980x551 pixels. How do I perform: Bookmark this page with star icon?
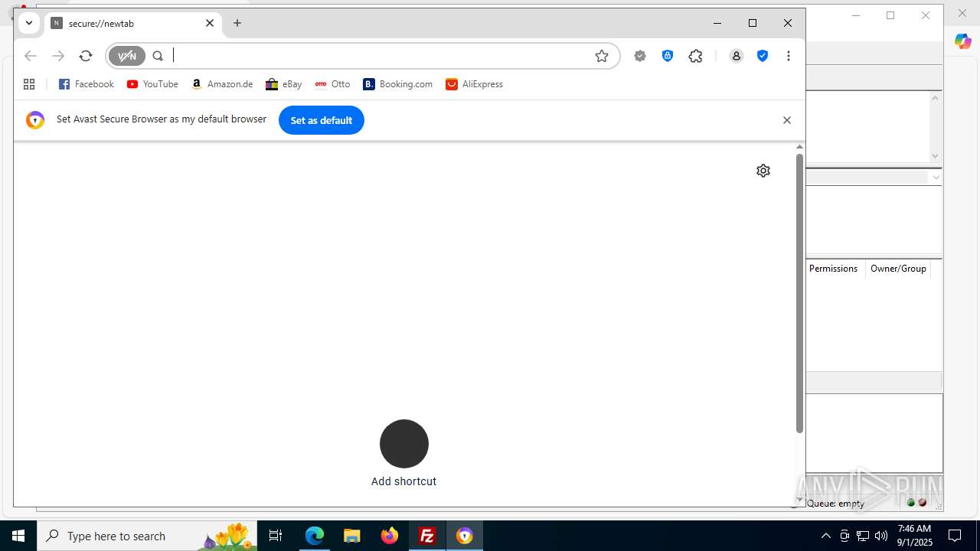[602, 56]
